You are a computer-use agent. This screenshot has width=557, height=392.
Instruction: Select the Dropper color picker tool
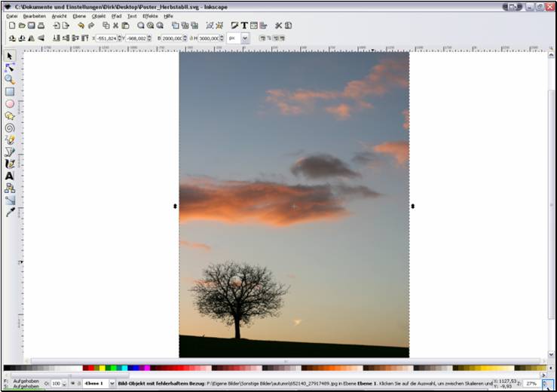(10, 213)
